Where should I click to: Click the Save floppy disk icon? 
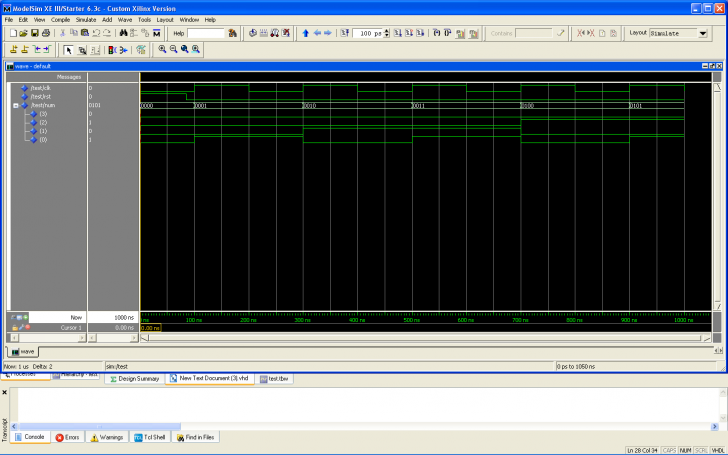pyautogui.click(x=35, y=33)
